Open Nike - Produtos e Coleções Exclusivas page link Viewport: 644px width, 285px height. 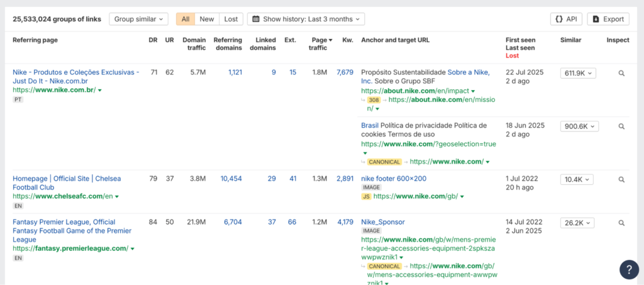click(76, 77)
